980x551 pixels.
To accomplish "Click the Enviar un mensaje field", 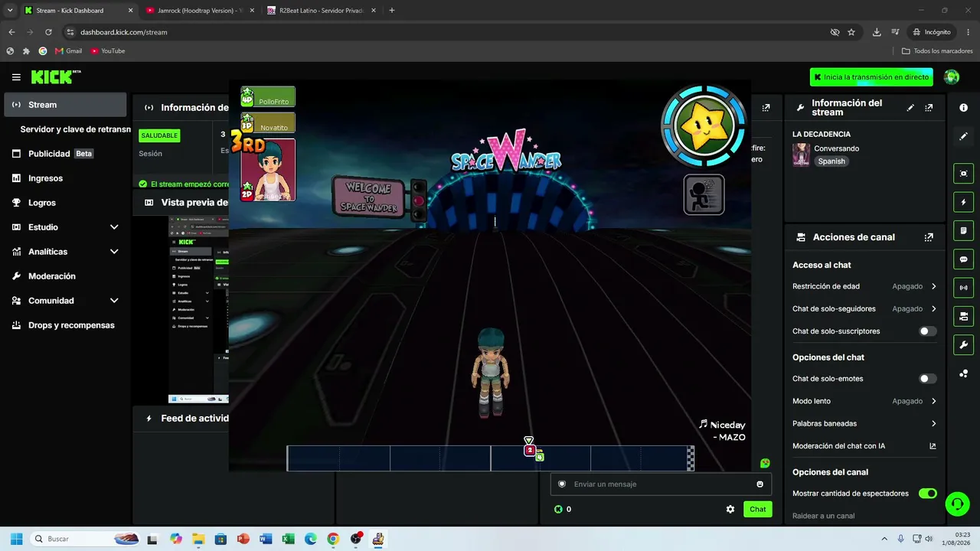I will (x=660, y=484).
